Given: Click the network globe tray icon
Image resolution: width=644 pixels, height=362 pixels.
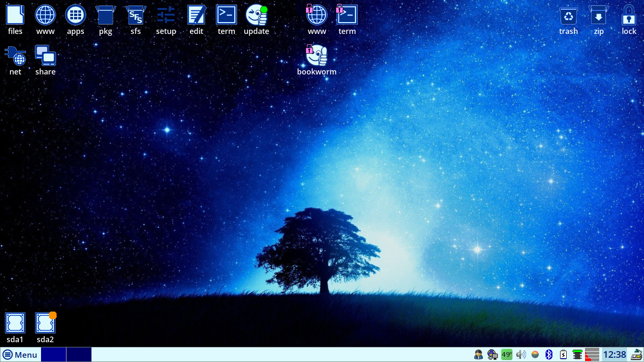Looking at the screenshot, I should coord(493,354).
